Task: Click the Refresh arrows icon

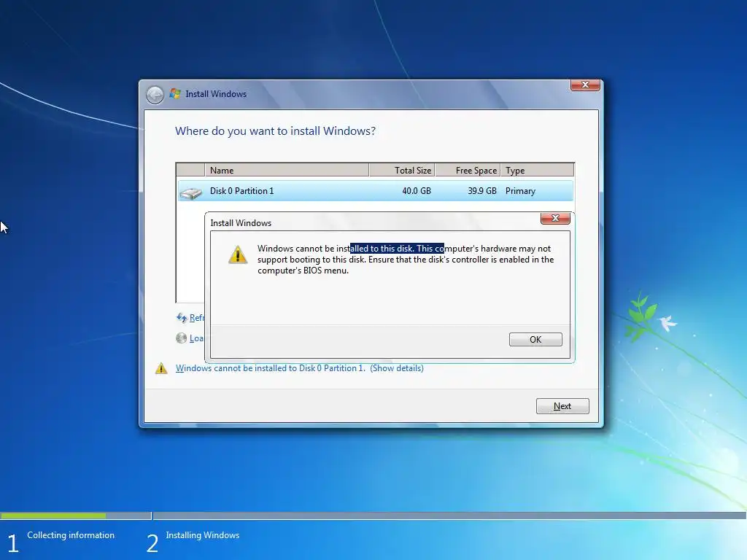Action: [x=182, y=318]
